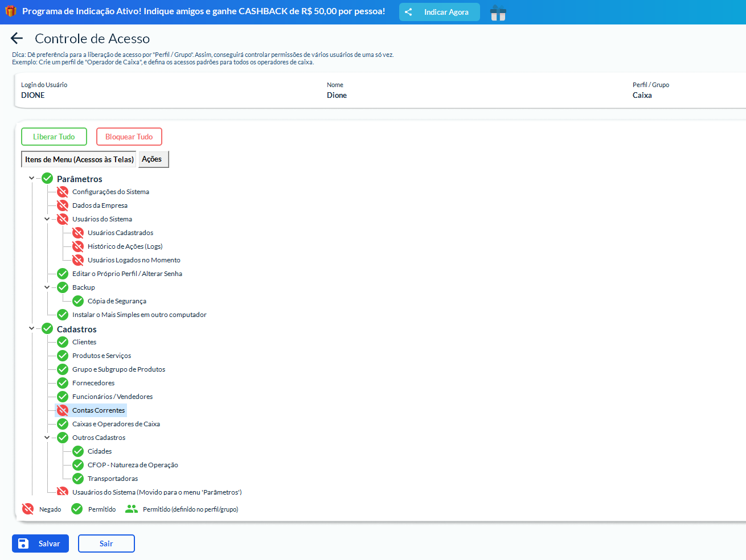Toggle permission for Histórico de Ações (Logs)

coord(78,246)
